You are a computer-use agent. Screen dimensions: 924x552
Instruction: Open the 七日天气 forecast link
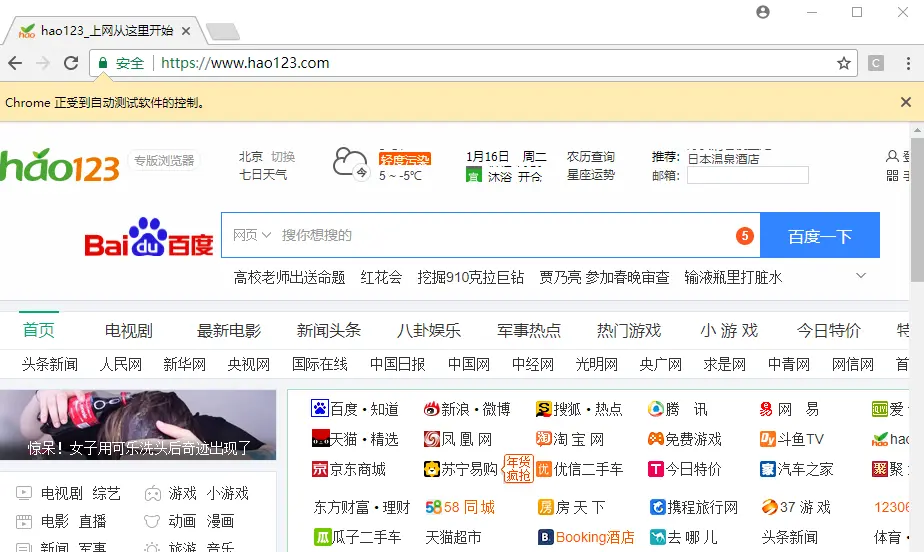263,175
